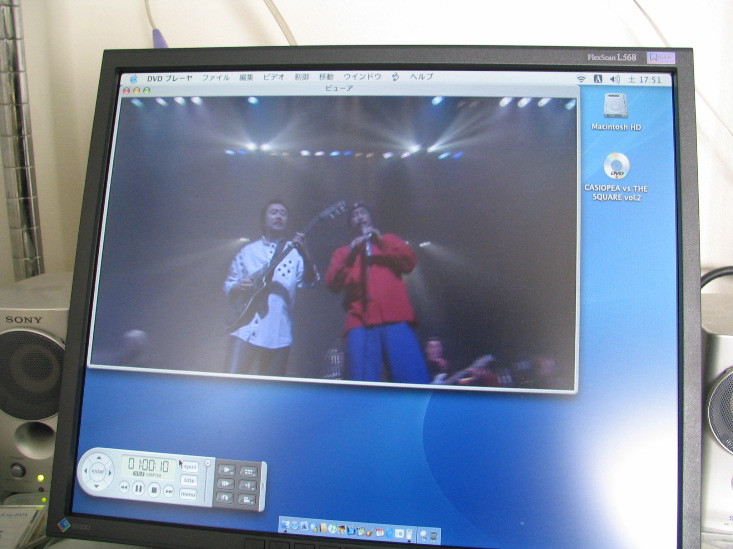Click the up arrow on the navigation pad
The image size is (733, 549).
click(99, 458)
